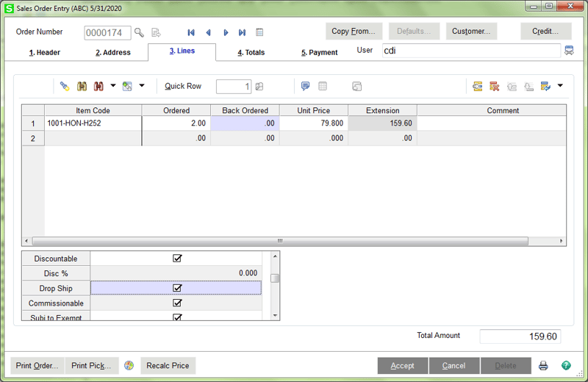Click the print icon at bottom right
Image resolution: width=588 pixels, height=382 pixels.
pyautogui.click(x=543, y=365)
